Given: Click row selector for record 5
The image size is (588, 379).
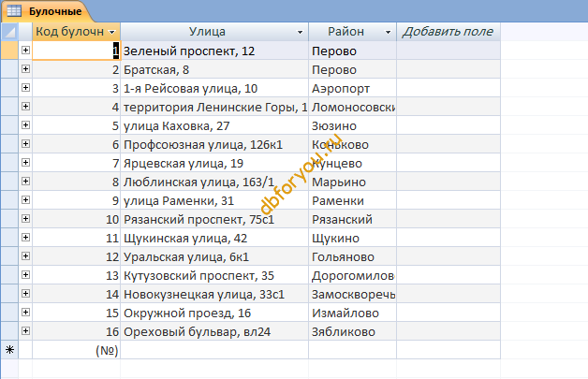Looking at the screenshot, I should (x=9, y=125).
